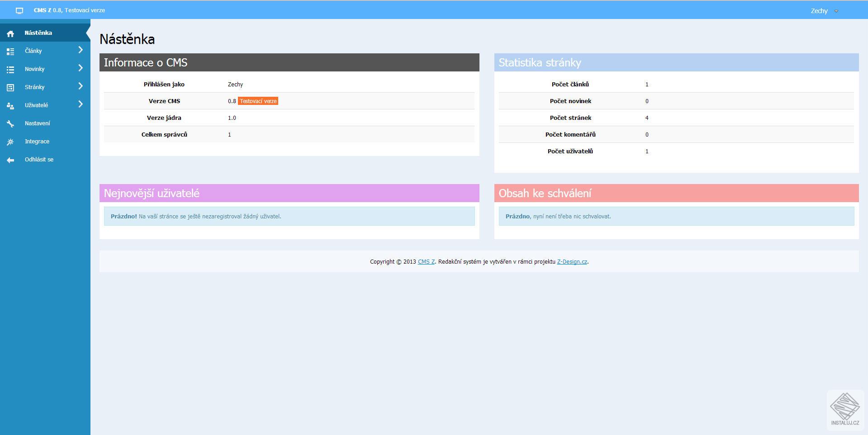Click the CMS Z footer link
Screen dimensions: 868x435
coord(426,262)
